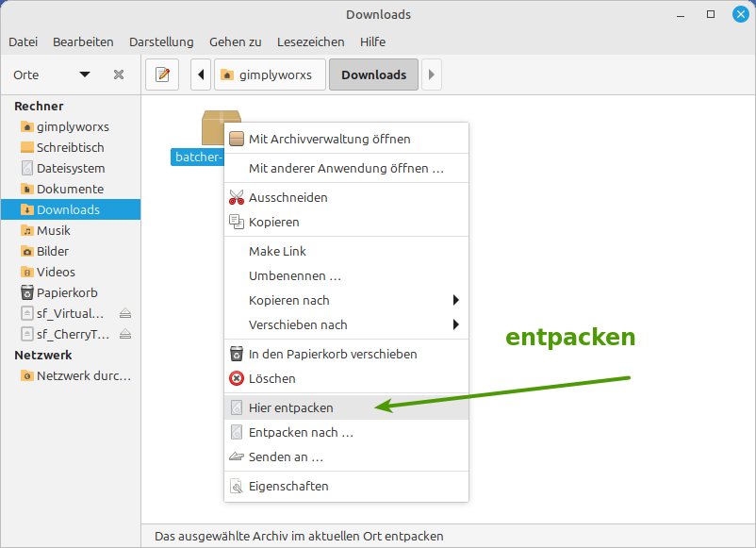Maximize the Downloads window
The image size is (756, 548).
coord(711,14)
